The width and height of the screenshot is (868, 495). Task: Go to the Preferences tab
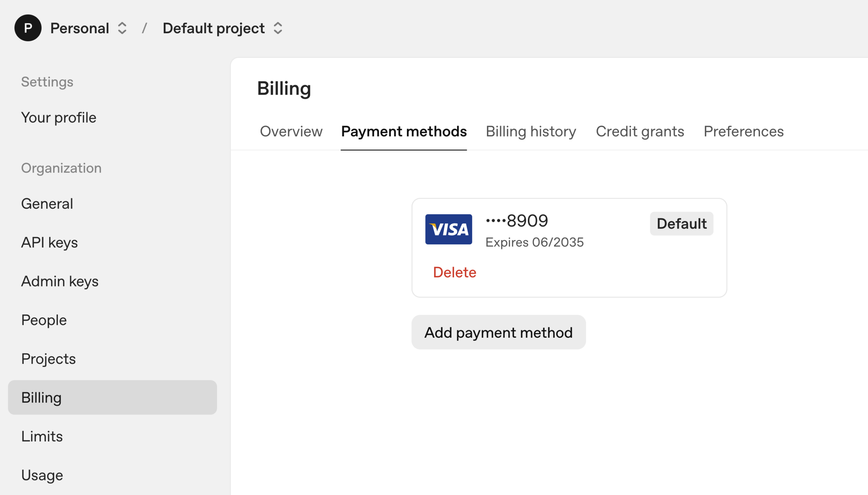[x=744, y=132]
